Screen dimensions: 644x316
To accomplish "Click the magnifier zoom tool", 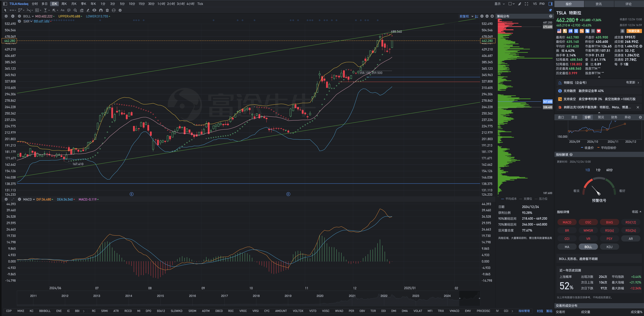I will pyautogui.click(x=75, y=10).
